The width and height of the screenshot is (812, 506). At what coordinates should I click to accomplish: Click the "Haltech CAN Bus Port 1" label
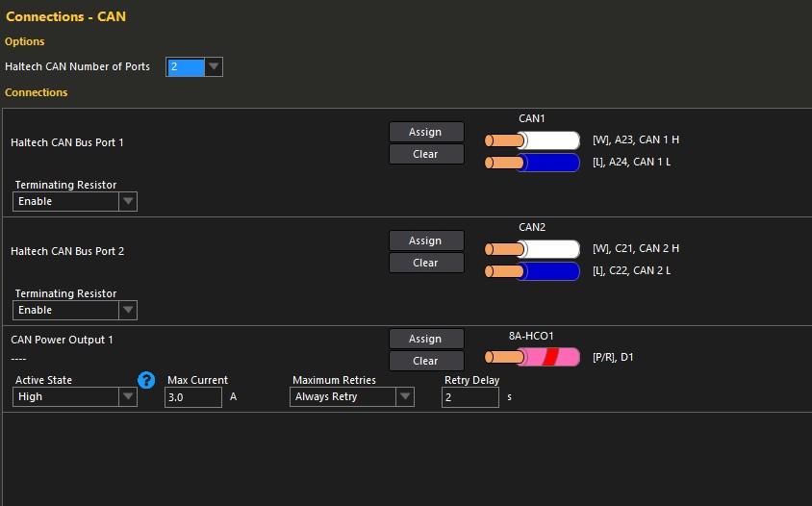[67, 142]
